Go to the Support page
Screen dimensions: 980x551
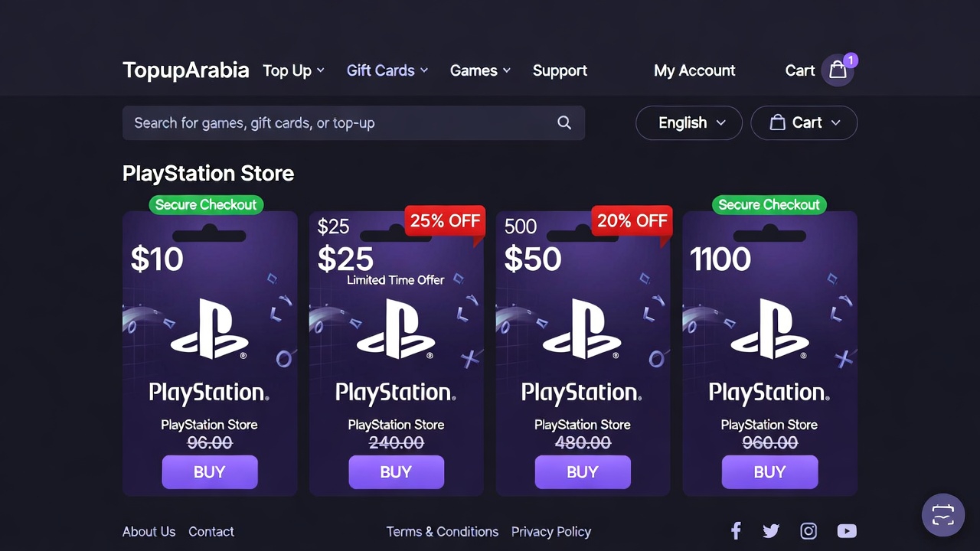[560, 70]
